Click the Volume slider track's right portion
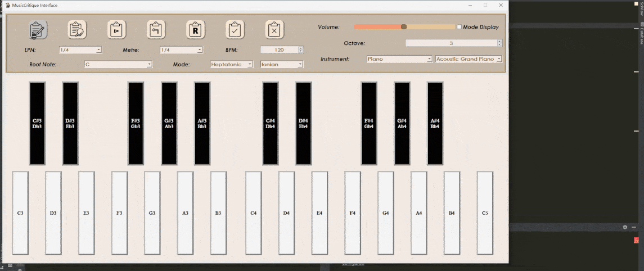This screenshot has width=644, height=271. pyautogui.click(x=430, y=26)
